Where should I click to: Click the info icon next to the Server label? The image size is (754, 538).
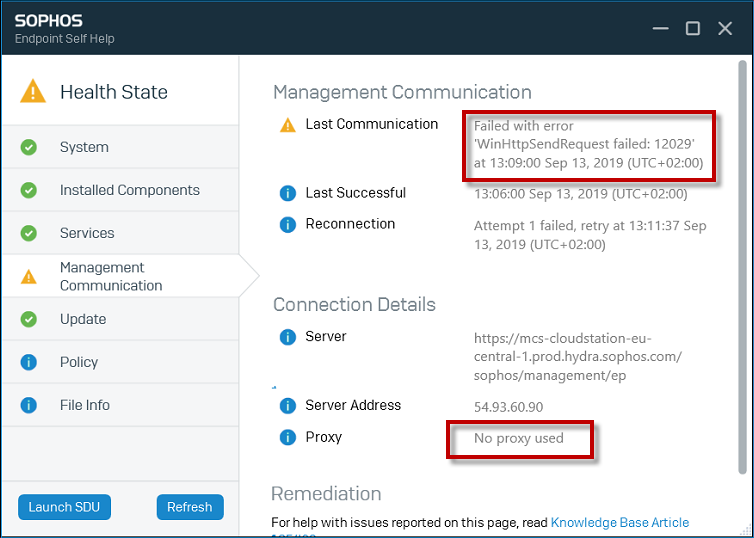pyautogui.click(x=288, y=337)
